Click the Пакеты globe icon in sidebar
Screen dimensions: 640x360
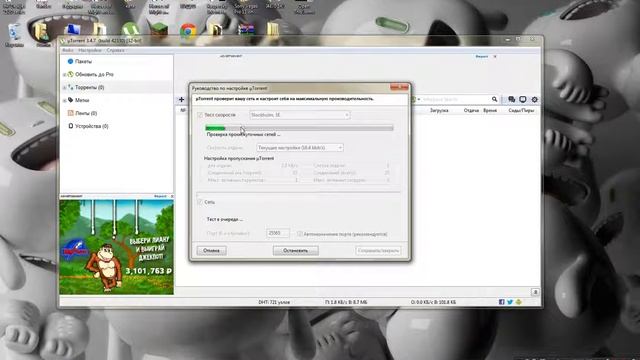click(70, 61)
